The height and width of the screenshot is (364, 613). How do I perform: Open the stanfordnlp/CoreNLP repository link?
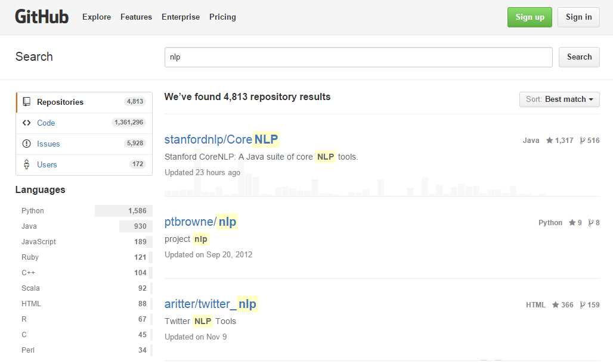(221, 139)
